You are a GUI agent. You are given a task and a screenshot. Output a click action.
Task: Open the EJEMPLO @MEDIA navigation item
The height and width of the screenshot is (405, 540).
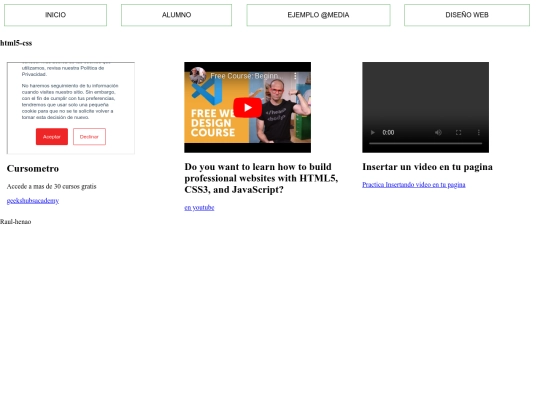click(x=318, y=15)
